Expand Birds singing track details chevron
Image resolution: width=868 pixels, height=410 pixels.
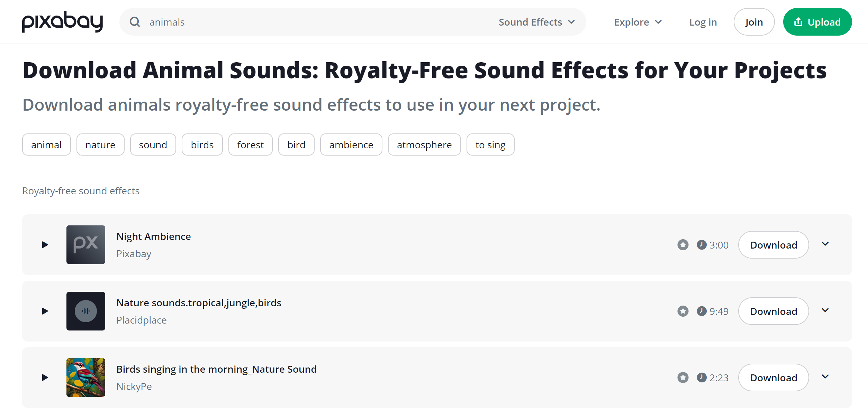[x=825, y=377]
